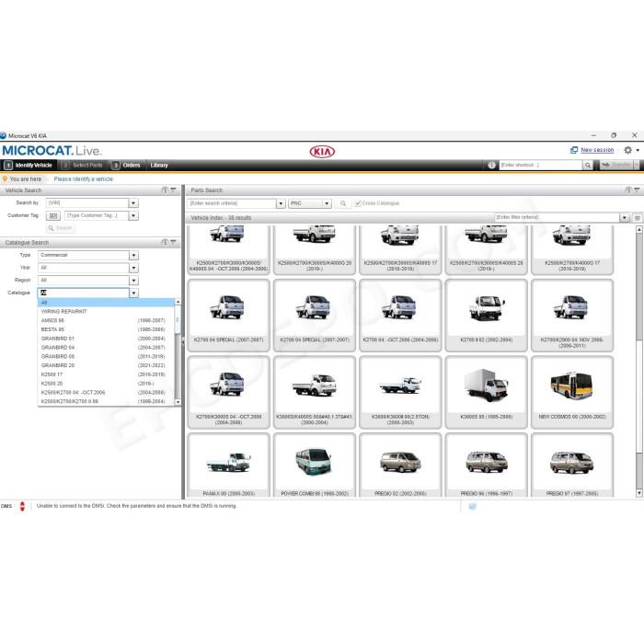
Task: Click the Enter search criteria field
Action: click(x=232, y=203)
